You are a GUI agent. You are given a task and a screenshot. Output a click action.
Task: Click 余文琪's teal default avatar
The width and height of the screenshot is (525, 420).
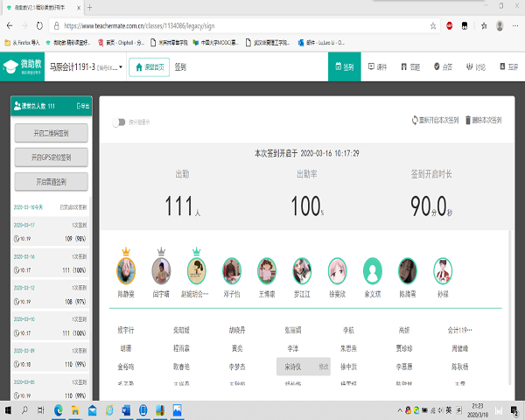(373, 269)
